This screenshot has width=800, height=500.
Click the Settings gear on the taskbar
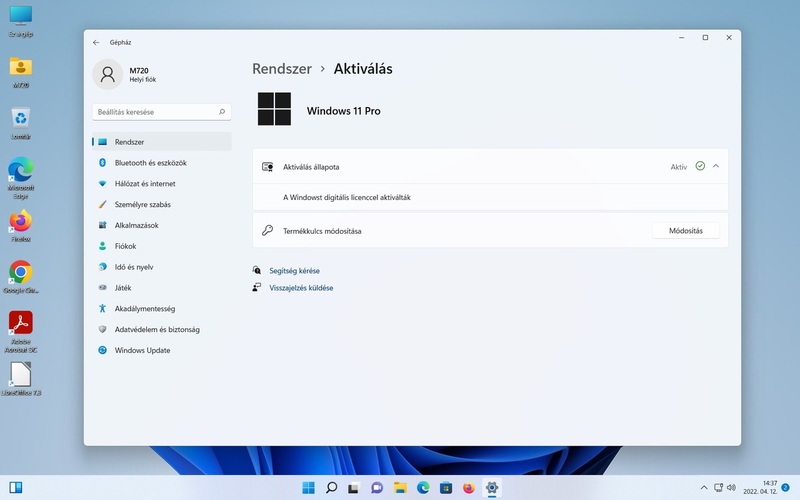492,488
